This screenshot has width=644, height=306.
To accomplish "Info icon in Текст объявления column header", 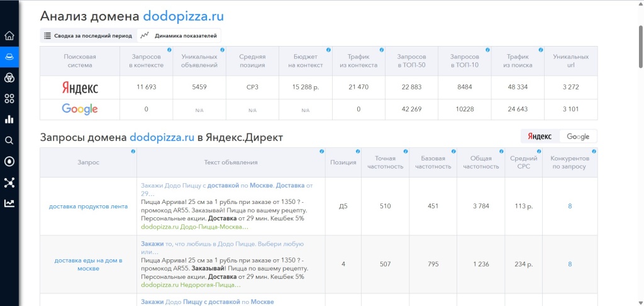I will [321, 151].
